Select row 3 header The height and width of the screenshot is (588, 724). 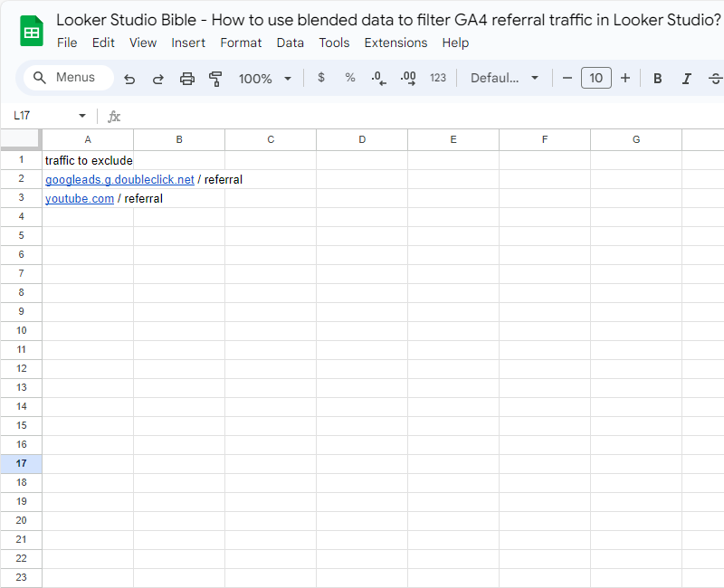click(x=21, y=197)
